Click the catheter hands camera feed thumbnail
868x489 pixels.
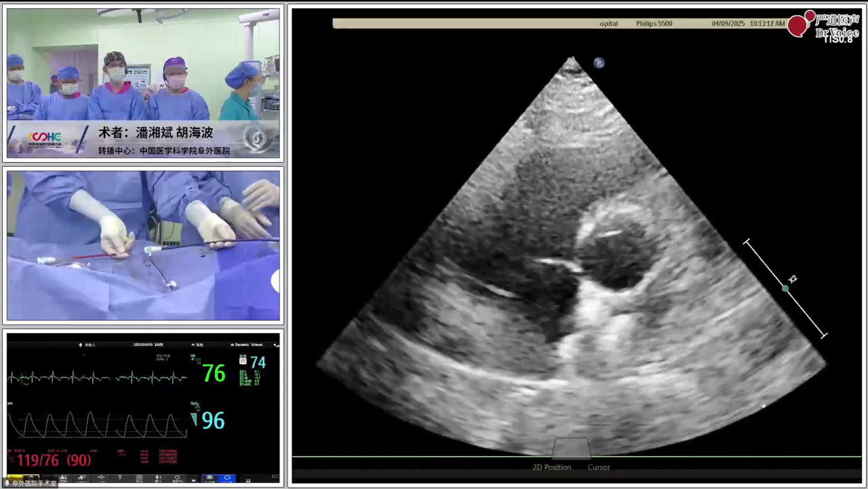(143, 245)
